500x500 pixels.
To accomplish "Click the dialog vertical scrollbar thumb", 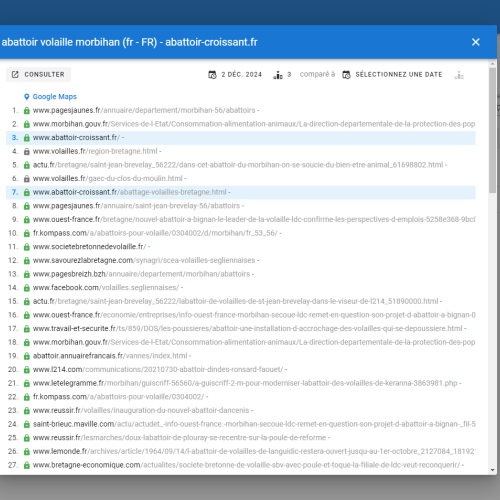I will click(493, 130).
